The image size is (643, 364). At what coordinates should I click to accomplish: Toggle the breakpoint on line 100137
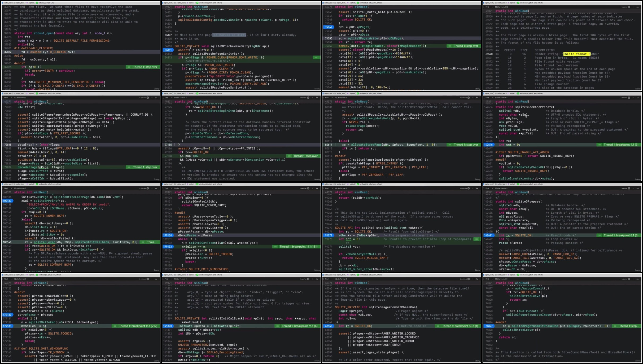7,201
